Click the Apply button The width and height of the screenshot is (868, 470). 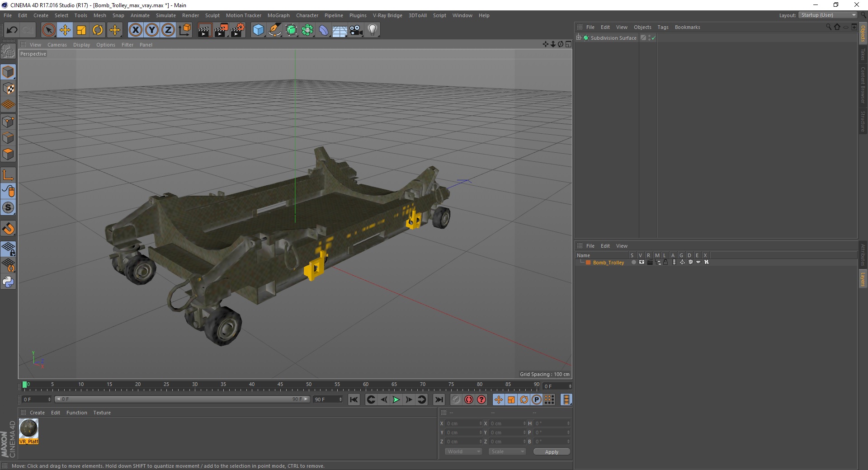tap(552, 452)
